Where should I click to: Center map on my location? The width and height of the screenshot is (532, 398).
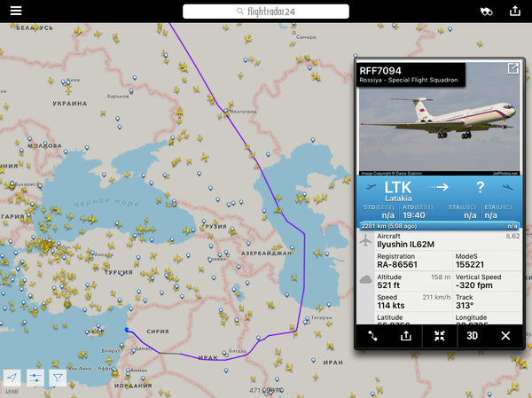click(x=12, y=378)
